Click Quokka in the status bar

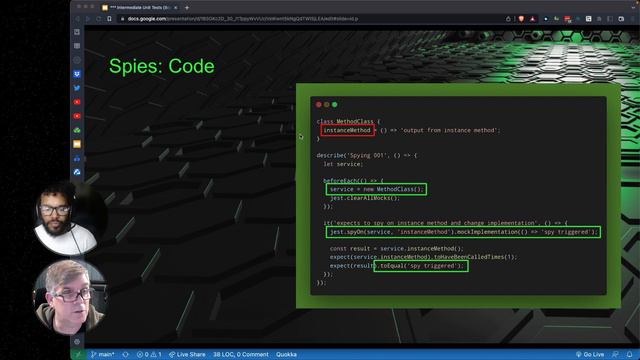click(286, 354)
